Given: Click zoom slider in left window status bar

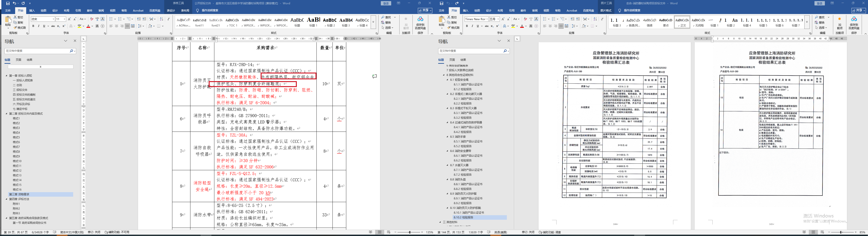Looking at the screenshot, I should [x=410, y=232].
